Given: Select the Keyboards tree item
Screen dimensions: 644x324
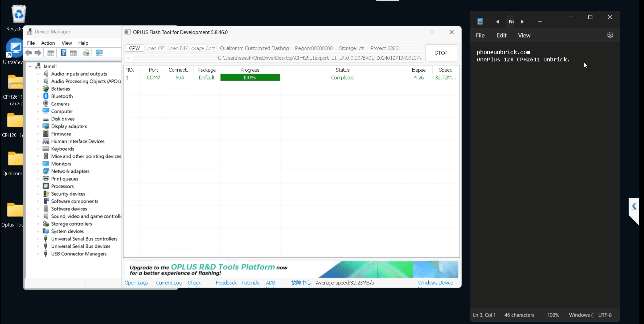Looking at the screenshot, I should pyautogui.click(x=62, y=149).
